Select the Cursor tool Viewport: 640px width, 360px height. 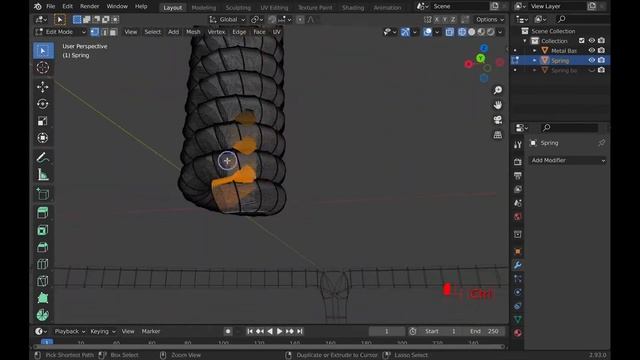(x=43, y=67)
